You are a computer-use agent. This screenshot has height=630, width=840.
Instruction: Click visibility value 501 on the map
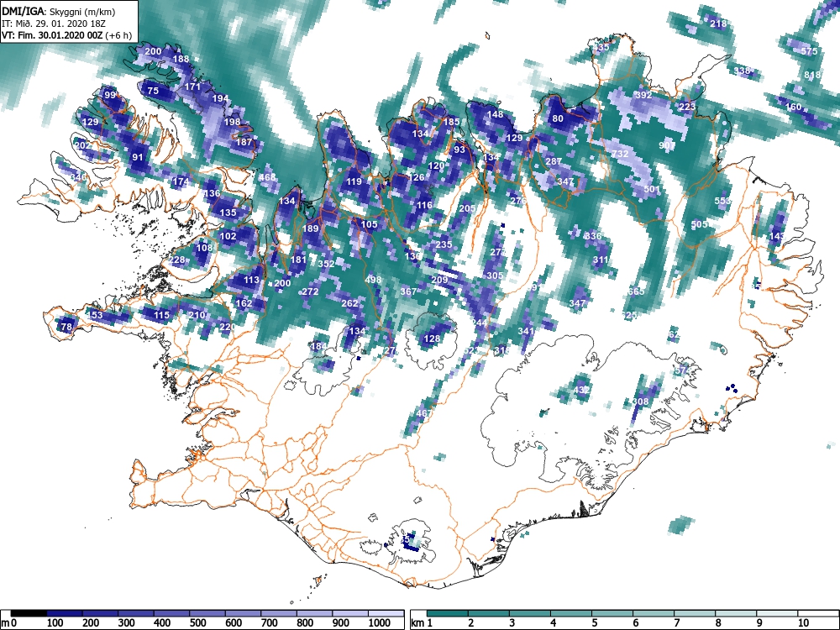coord(652,189)
